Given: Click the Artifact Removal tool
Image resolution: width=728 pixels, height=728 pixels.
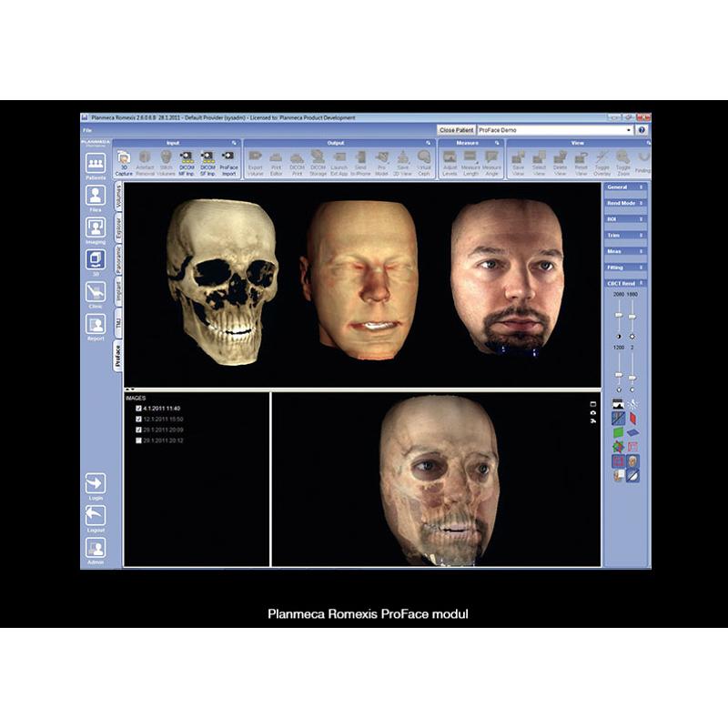Looking at the screenshot, I should click(x=145, y=163).
